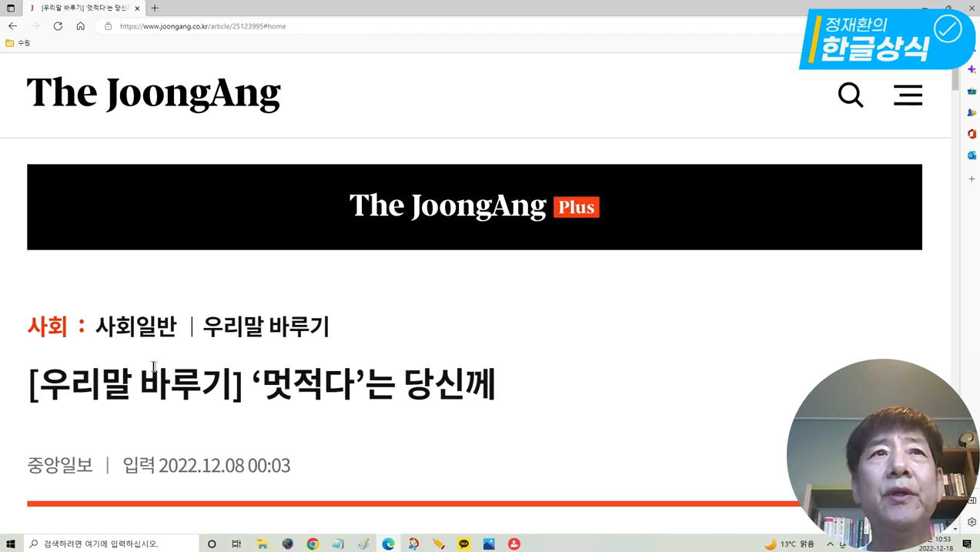Open Edge sidebar settings gear icon
The image size is (980, 552).
(972, 522)
